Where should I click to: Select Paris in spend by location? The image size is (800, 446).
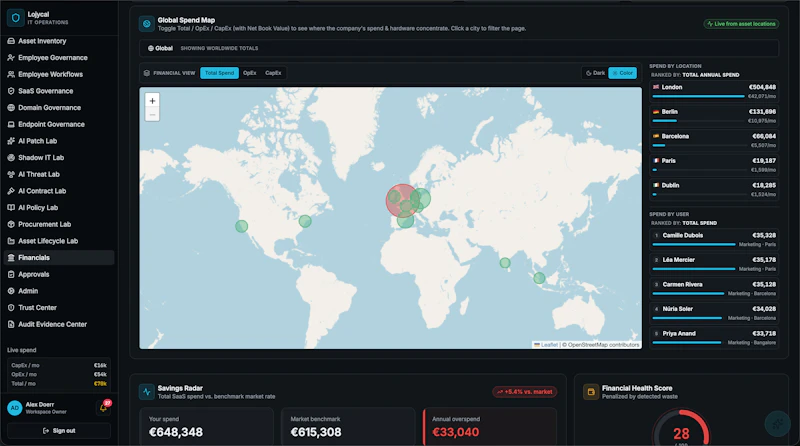point(714,165)
